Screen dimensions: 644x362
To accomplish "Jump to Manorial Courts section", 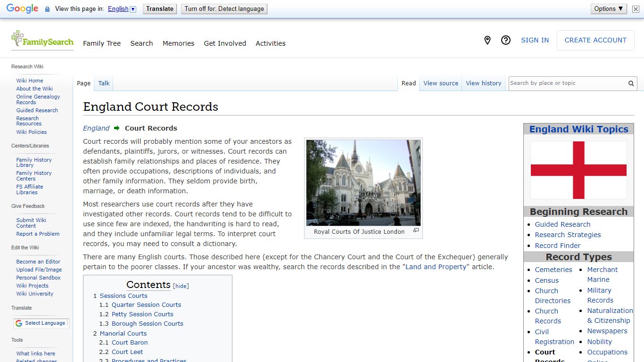I will (x=123, y=333).
